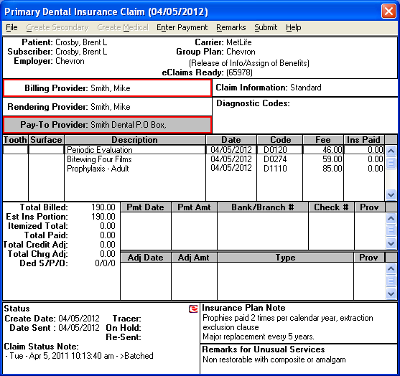Click procedure list scroll down arrow

click(391, 195)
